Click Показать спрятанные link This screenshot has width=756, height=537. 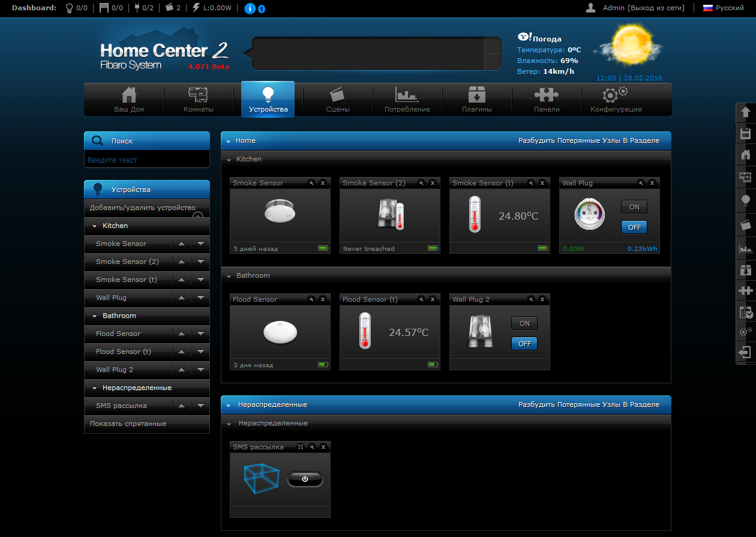[128, 424]
